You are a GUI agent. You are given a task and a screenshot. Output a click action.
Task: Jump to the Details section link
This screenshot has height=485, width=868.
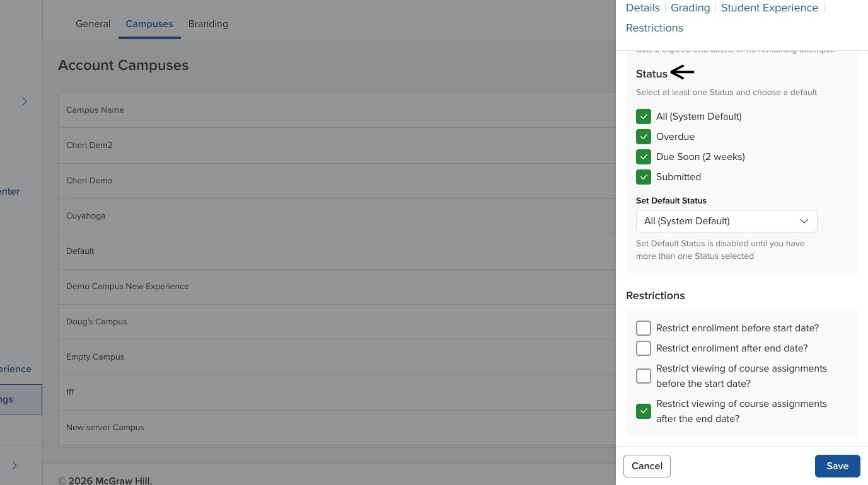click(x=642, y=8)
